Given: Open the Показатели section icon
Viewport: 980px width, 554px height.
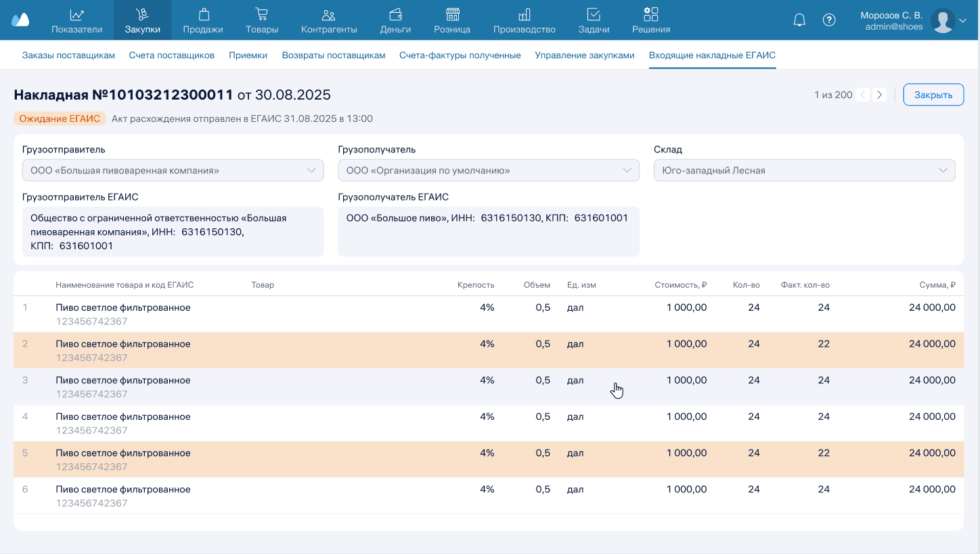Looking at the screenshot, I should point(77,14).
